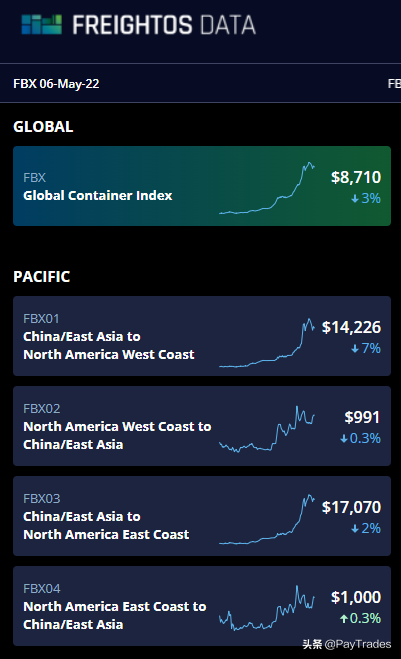Click the FBX04 sparkline chart
The width and height of the screenshot is (401, 659).
point(267,608)
